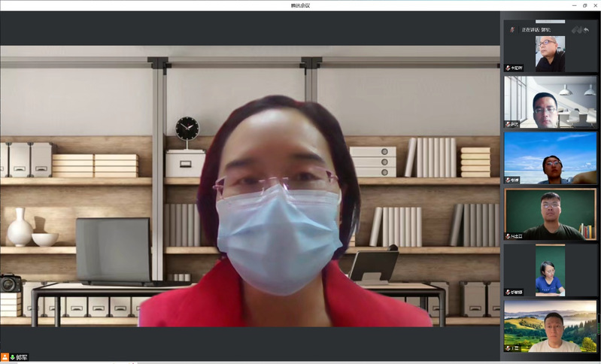Click the muted mic icon on green-hills tile
Screen dimensions: 601x364
click(508, 348)
